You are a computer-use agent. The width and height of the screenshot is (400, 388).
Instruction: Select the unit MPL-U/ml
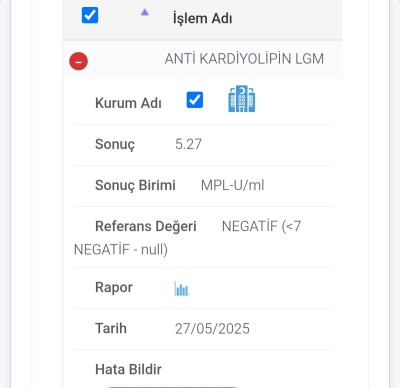coord(232,185)
